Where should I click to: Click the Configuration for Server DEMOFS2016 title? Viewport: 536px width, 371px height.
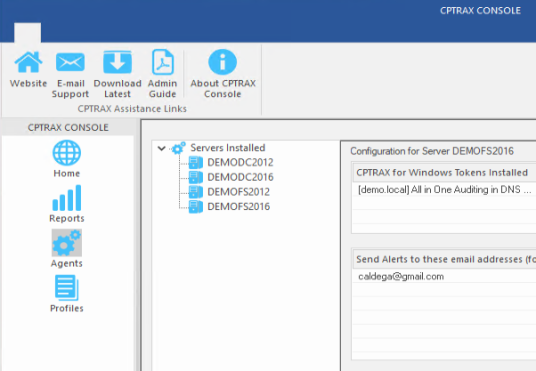click(432, 151)
